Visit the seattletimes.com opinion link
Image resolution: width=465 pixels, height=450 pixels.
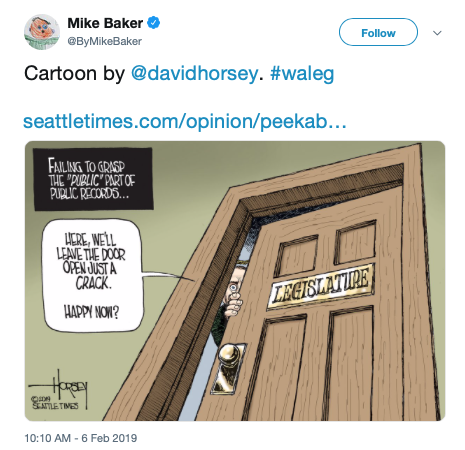coord(185,121)
